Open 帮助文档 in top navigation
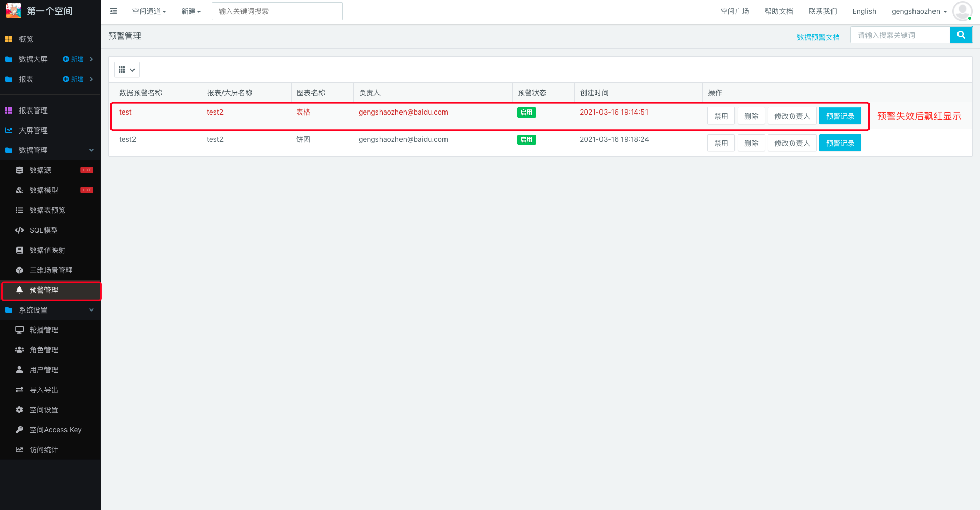The height and width of the screenshot is (510, 980). tap(778, 11)
